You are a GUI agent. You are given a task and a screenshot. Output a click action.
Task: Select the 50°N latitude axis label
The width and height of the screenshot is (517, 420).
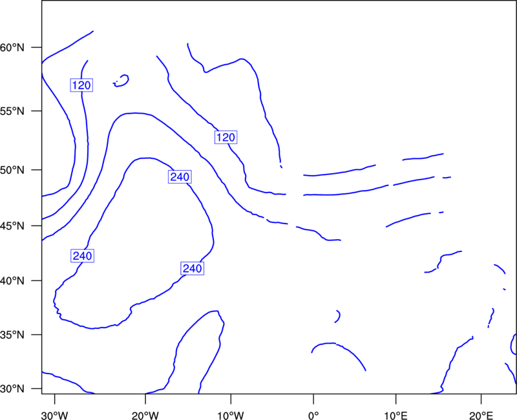tap(12, 170)
